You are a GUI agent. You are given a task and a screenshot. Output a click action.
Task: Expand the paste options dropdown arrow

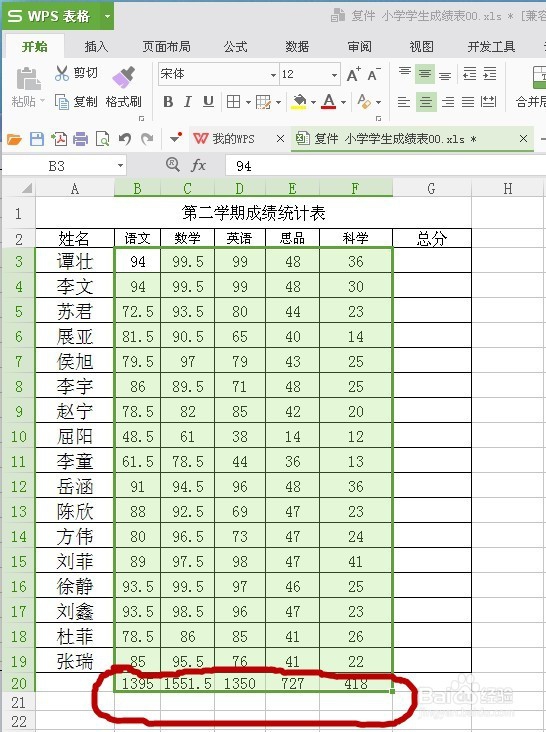[x=42, y=101]
